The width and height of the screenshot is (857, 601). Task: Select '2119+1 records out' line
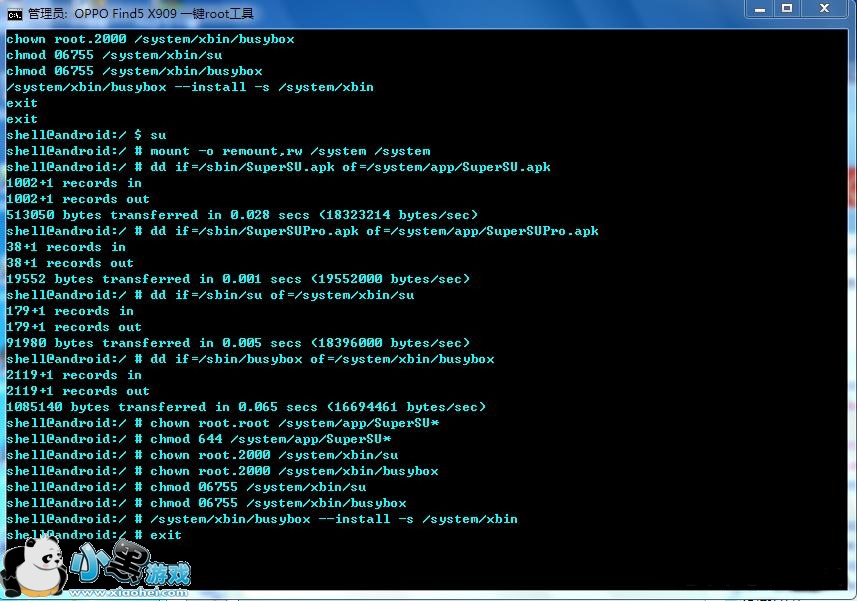(x=78, y=391)
